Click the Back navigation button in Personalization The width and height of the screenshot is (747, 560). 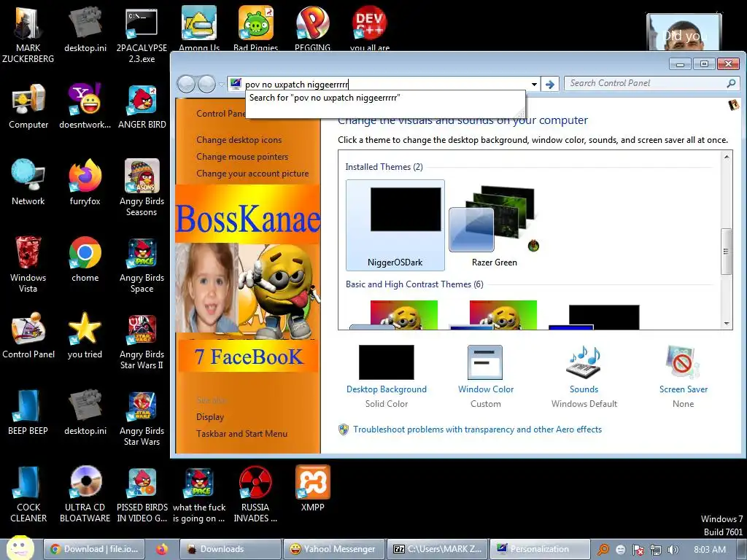pos(186,85)
